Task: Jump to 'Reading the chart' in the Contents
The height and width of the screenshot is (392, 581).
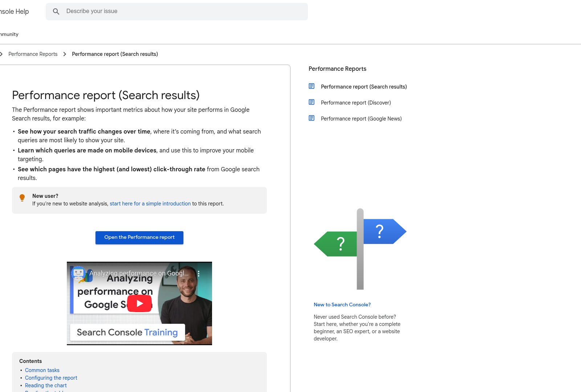Action: pyautogui.click(x=46, y=385)
